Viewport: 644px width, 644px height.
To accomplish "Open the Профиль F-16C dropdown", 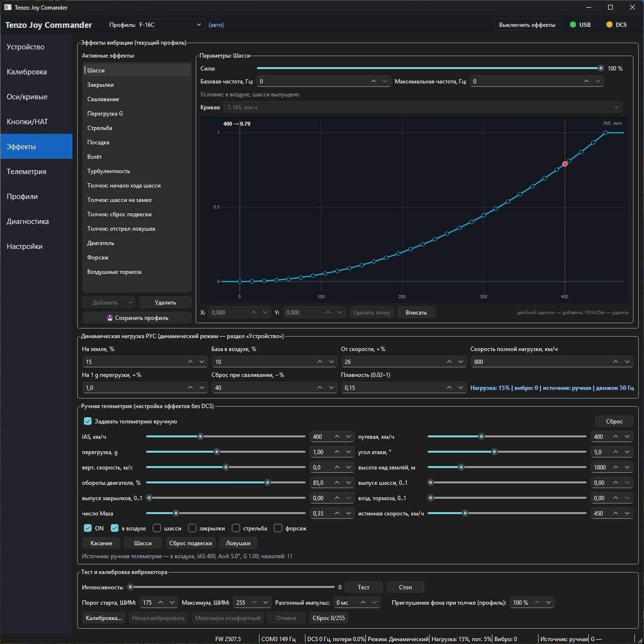I will 171,24.
